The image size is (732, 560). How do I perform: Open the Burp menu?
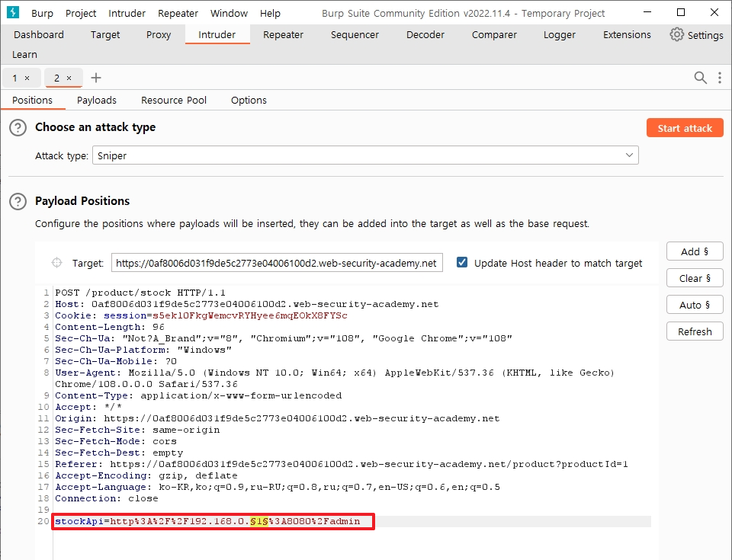click(42, 13)
